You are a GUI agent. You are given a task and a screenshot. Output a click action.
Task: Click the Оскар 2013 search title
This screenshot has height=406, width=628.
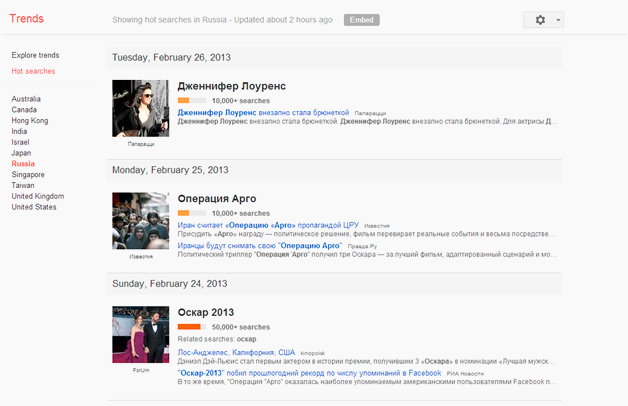click(205, 312)
